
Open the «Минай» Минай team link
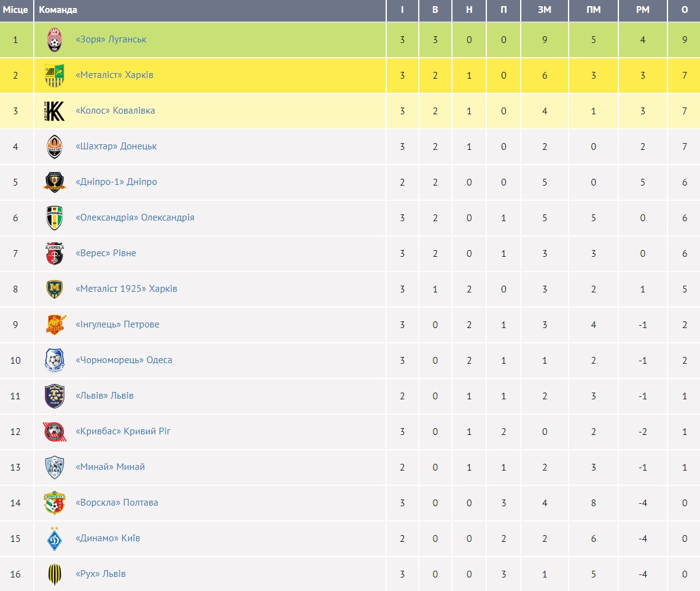(x=110, y=467)
